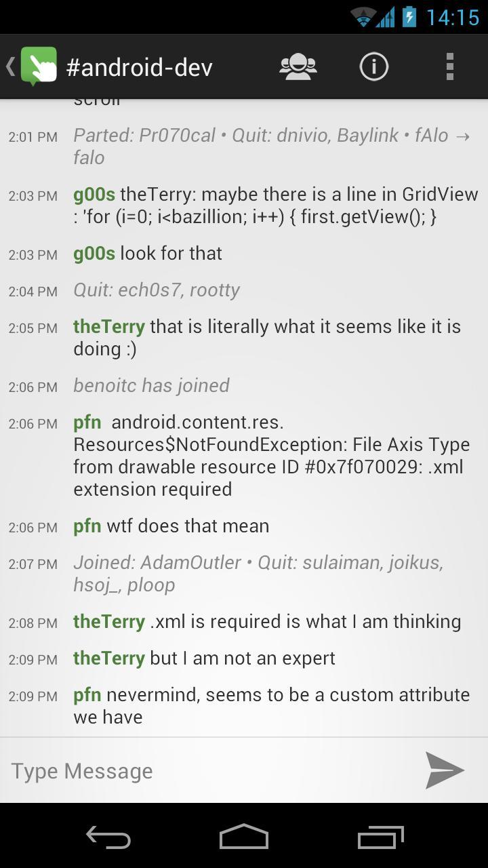Click the nickname theTerry
This screenshot has height=868, width=488.
point(108,326)
